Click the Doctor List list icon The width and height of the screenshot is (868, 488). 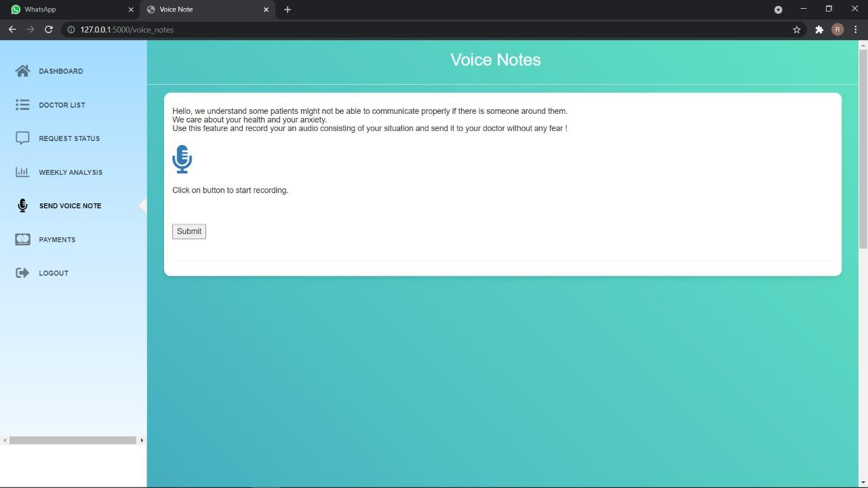click(22, 105)
